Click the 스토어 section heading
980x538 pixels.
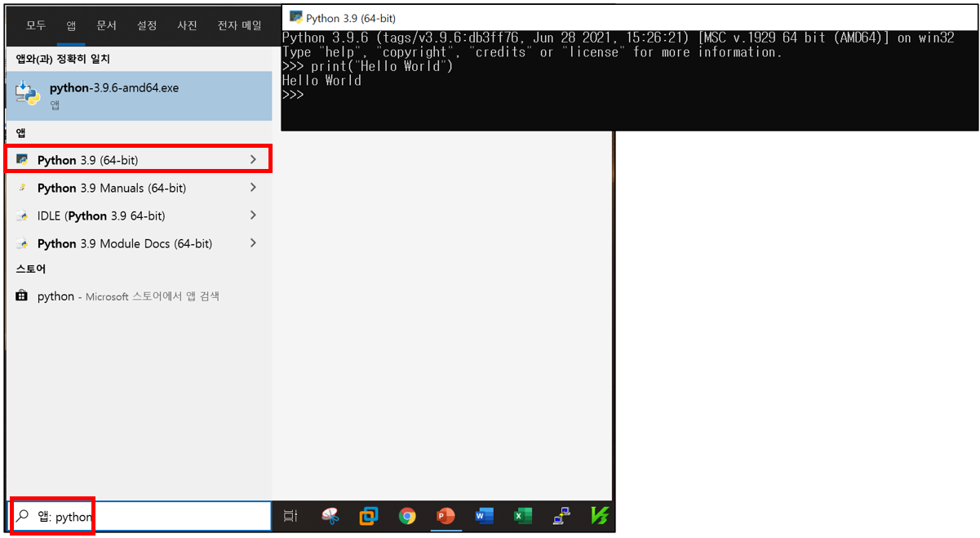click(31, 269)
